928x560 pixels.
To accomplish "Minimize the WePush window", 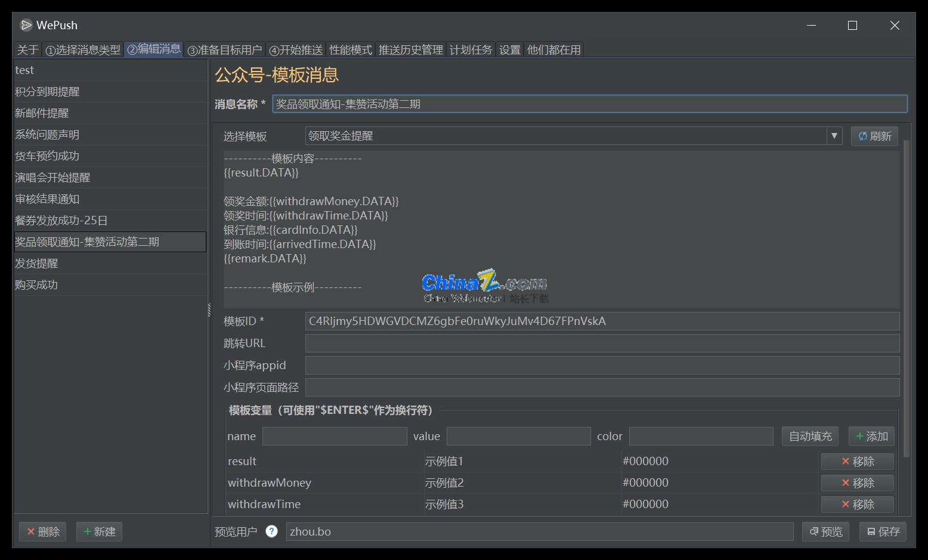I will coord(812,25).
